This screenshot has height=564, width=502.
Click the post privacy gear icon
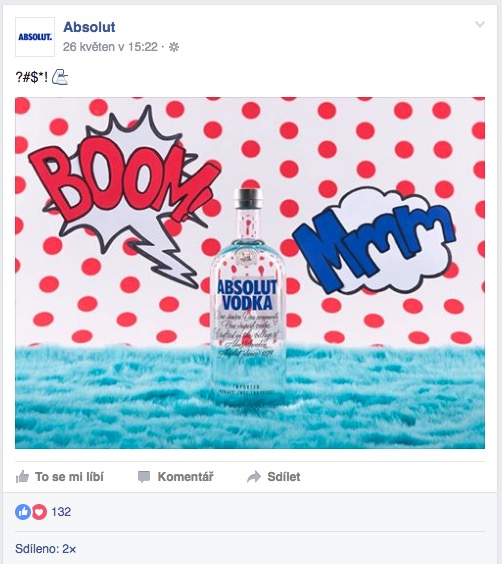tap(174, 47)
